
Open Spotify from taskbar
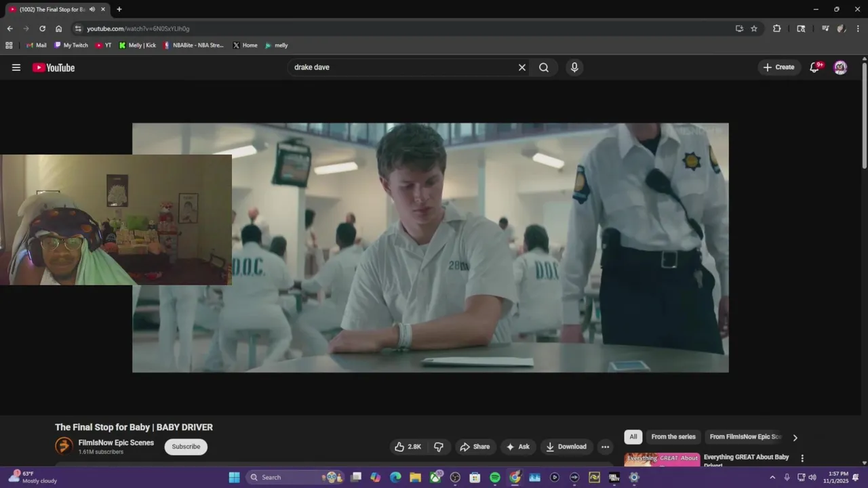[495, 477]
